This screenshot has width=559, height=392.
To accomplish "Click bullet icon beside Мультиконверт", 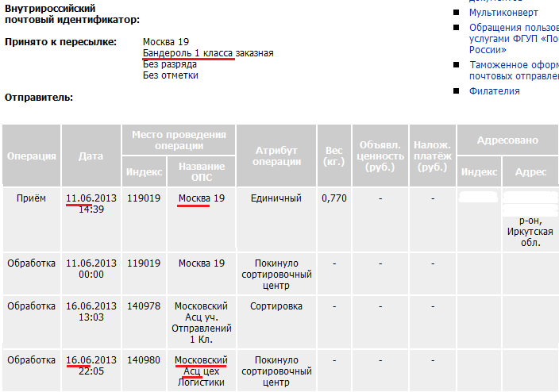I will pos(456,13).
